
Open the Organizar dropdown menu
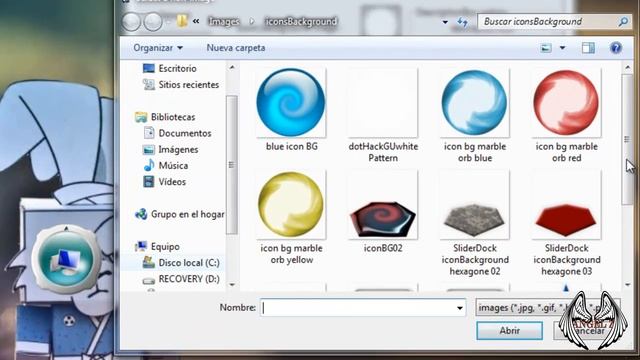158,48
